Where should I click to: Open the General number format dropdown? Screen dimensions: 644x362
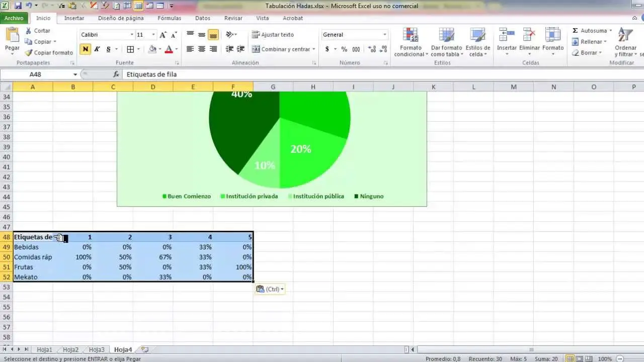pyautogui.click(x=384, y=35)
